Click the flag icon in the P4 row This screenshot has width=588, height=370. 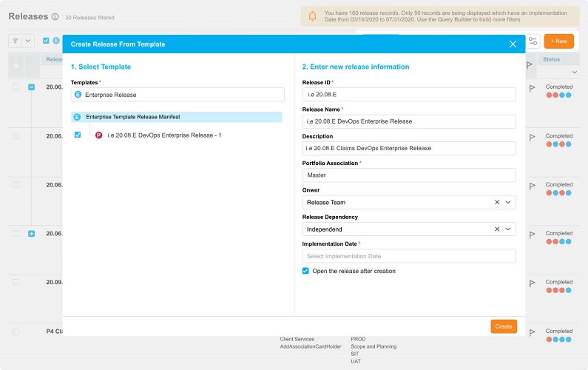point(532,332)
